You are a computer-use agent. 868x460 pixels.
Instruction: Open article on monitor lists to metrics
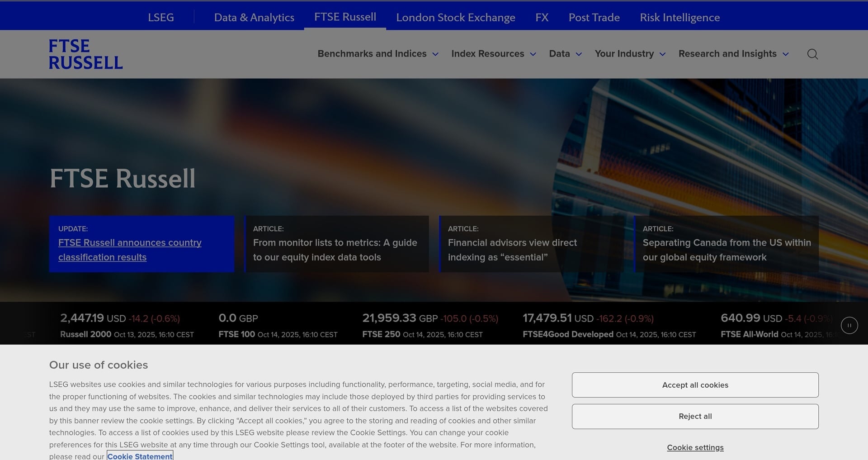[336, 244]
